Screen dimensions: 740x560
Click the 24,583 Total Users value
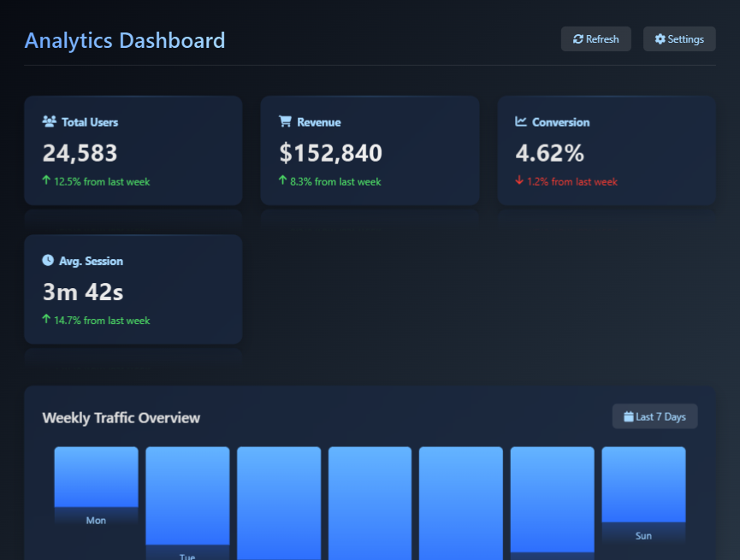click(80, 153)
